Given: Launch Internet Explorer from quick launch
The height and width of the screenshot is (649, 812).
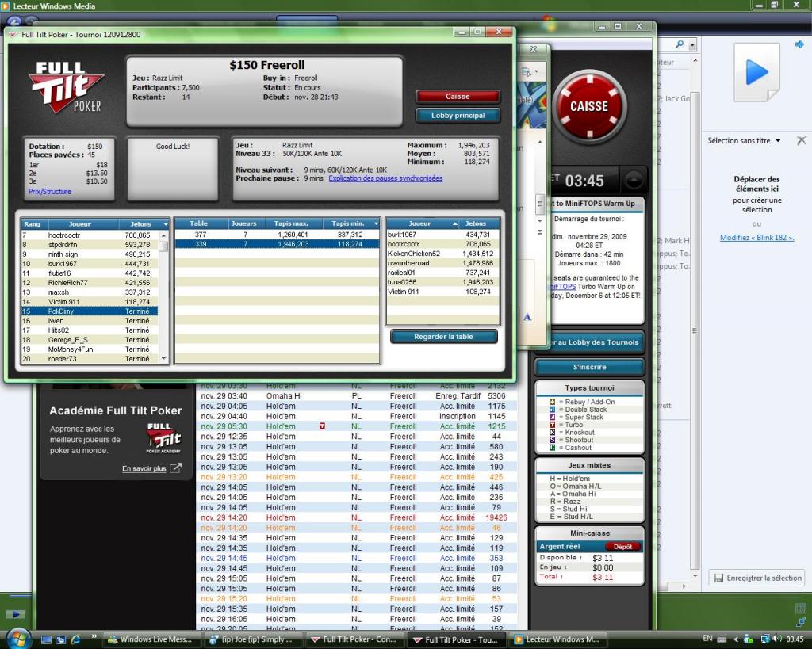Looking at the screenshot, I should tap(75, 639).
